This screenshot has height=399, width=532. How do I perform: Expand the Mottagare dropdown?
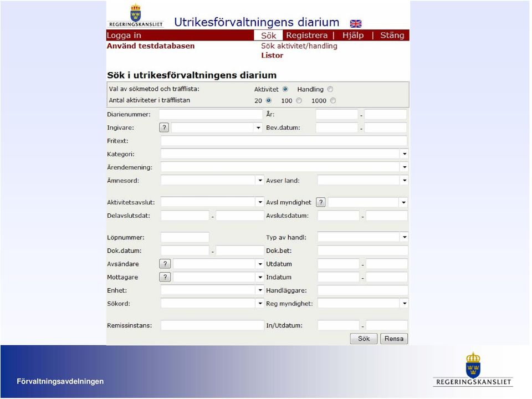pos(260,277)
